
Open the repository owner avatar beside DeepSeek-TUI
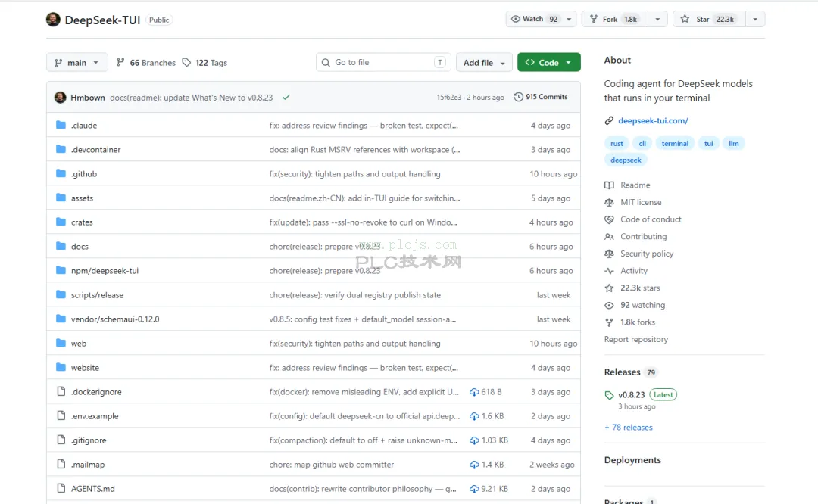(53, 20)
